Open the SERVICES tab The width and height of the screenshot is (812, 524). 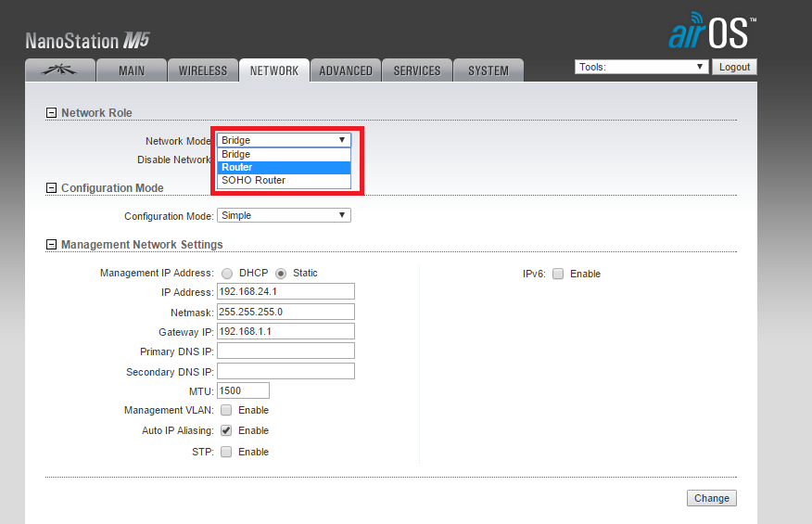tap(417, 70)
